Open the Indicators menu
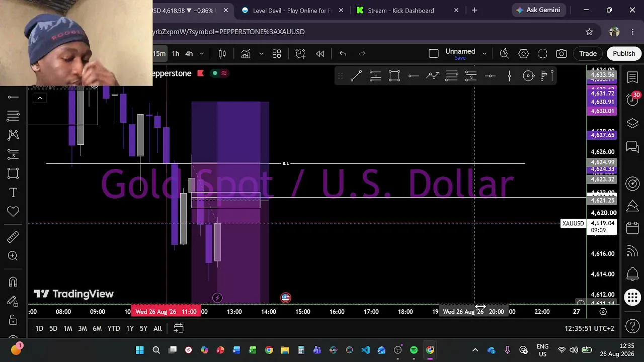Screen dimensions: 644x362 pos(246,54)
